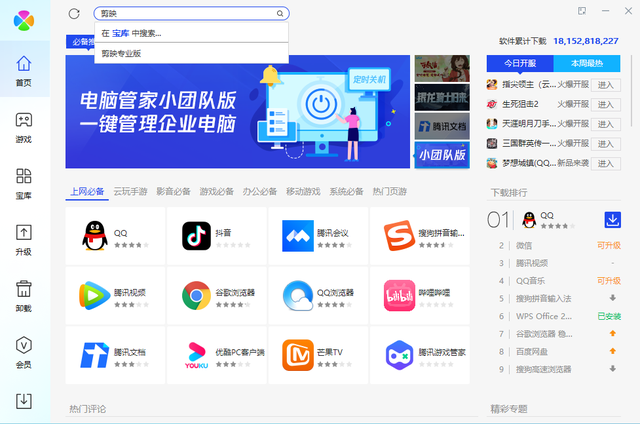Switch to the 热门页游 tab
The height and width of the screenshot is (424, 640).
(390, 191)
